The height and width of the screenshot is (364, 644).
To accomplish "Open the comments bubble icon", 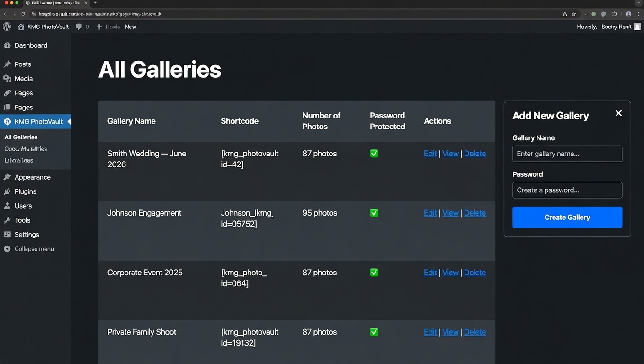I will [79, 27].
